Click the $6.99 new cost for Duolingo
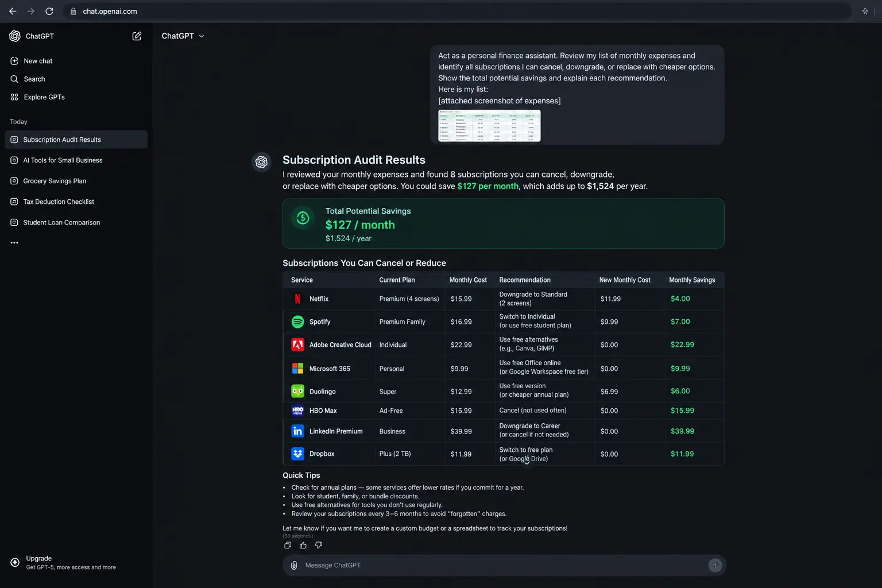882x588 pixels. coord(609,392)
